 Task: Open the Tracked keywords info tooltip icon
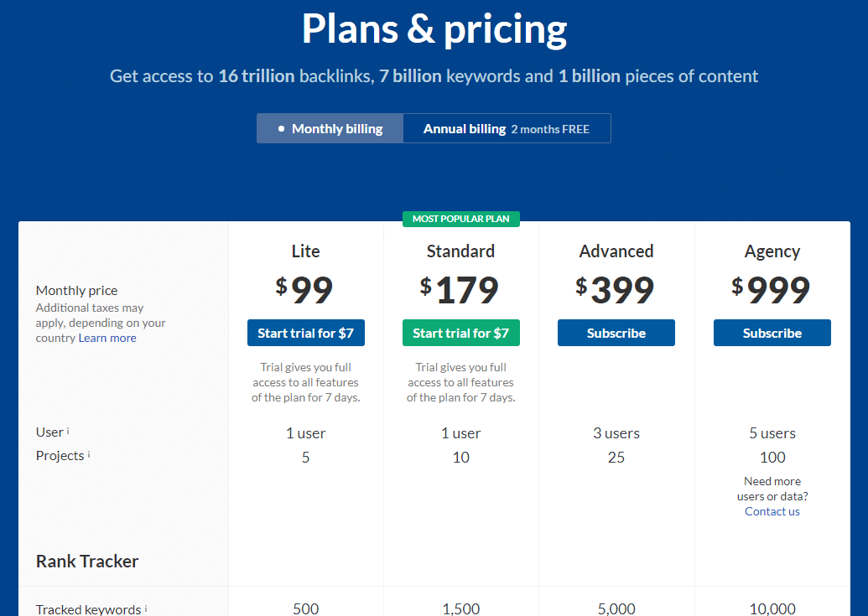146,609
